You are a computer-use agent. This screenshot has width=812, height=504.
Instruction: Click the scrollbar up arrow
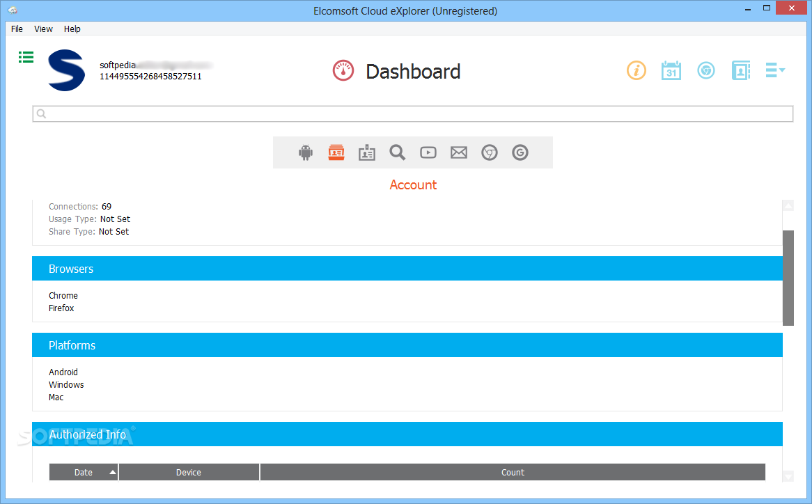[788, 206]
